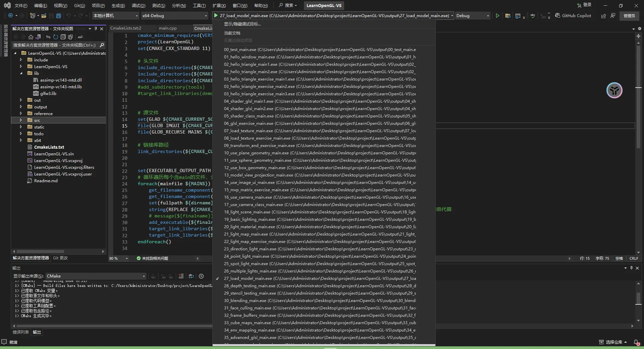The image size is (644, 349).
Task: Click the navigate backward arrow icon
Action: click(10, 15)
